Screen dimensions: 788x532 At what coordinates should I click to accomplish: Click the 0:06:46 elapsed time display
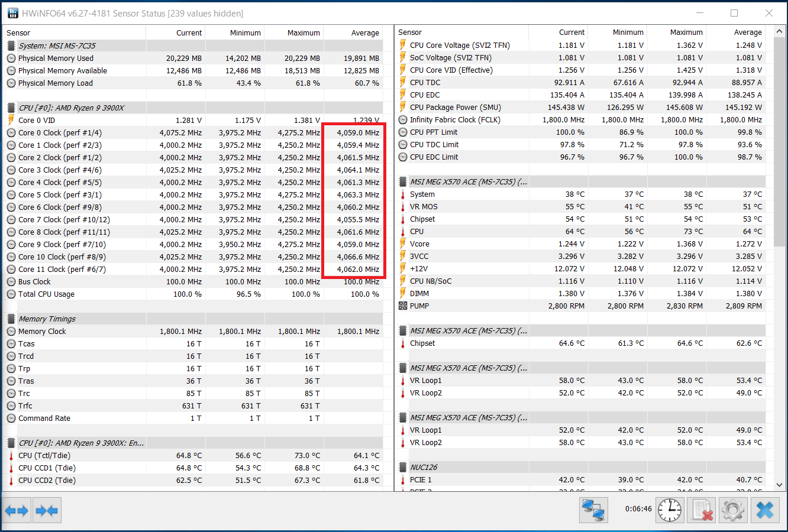638,508
